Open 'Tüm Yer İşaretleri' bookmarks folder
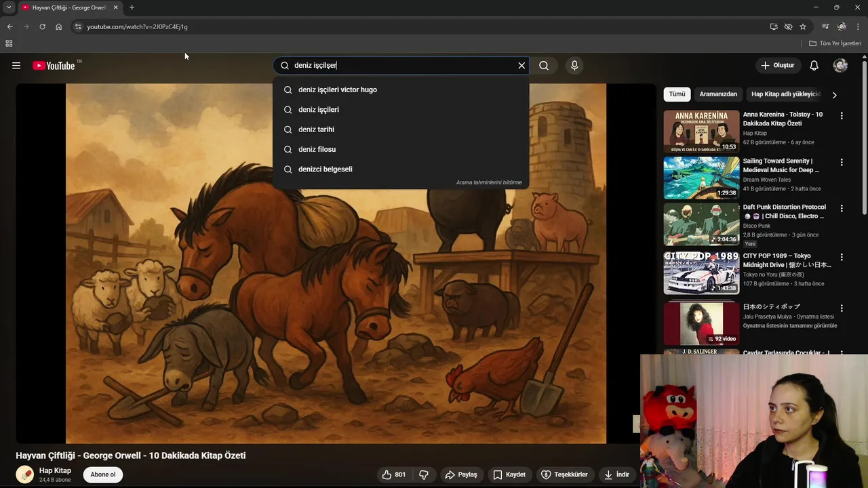Screen dimensions: 868x488 [x=835, y=43]
